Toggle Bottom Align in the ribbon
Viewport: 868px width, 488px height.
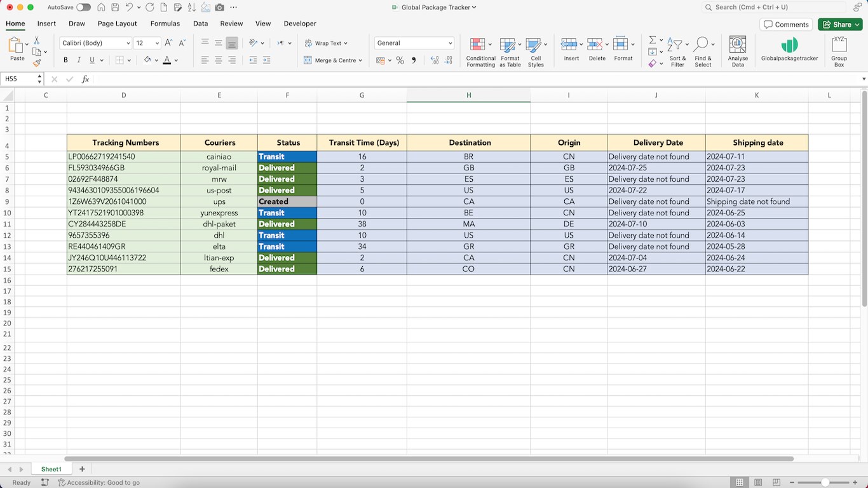pyautogui.click(x=232, y=43)
